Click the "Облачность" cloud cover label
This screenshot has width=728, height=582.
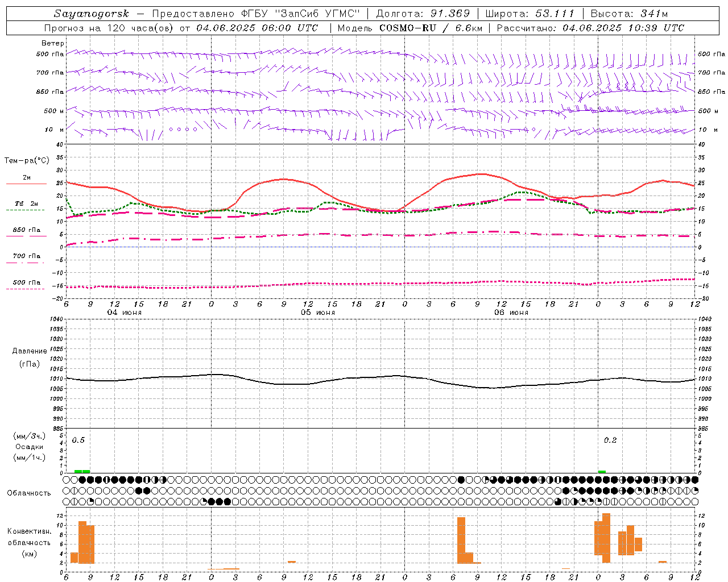[29, 493]
